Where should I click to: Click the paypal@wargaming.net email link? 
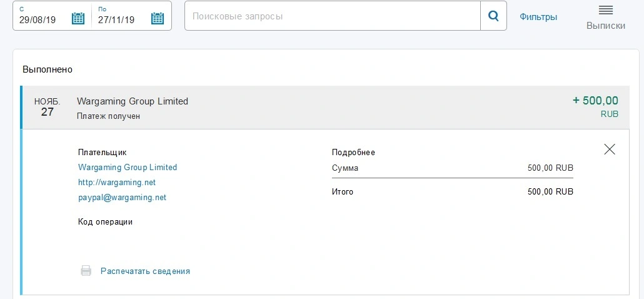point(122,198)
